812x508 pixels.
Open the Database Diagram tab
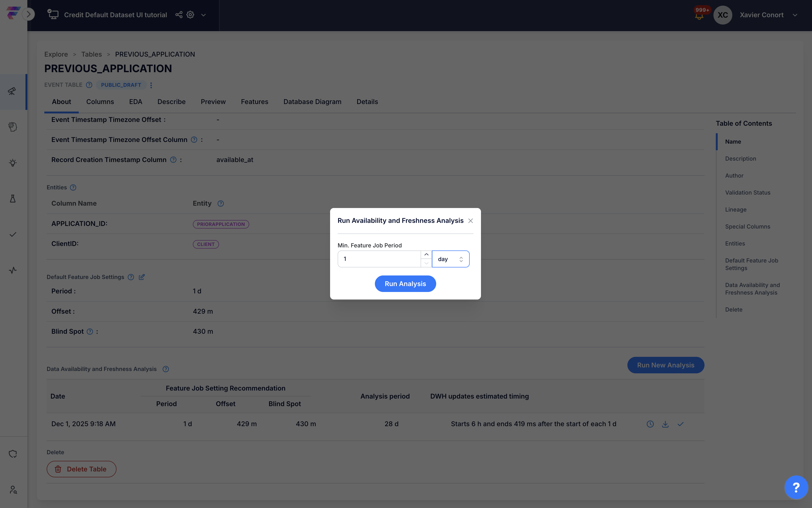(312, 102)
